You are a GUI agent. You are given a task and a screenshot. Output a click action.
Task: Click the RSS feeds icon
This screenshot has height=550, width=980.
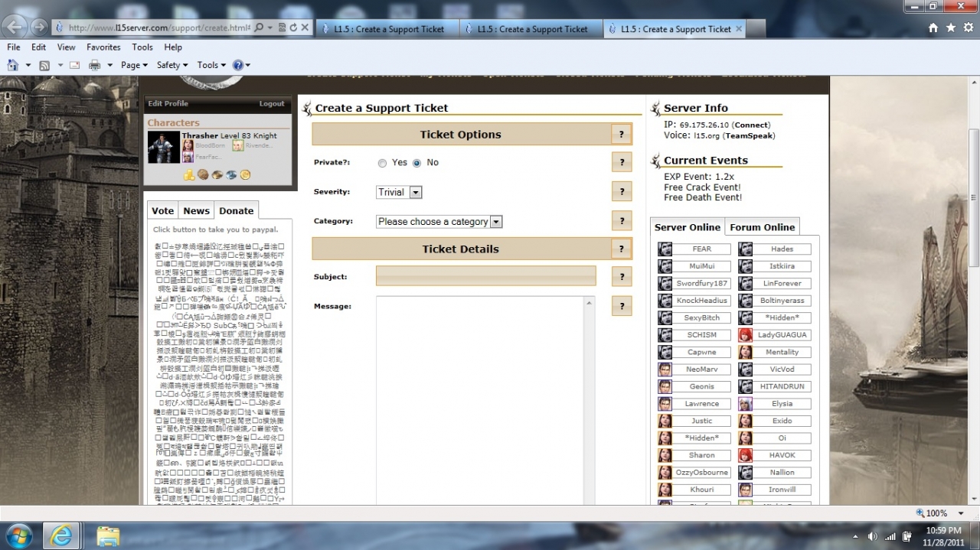pos(44,65)
